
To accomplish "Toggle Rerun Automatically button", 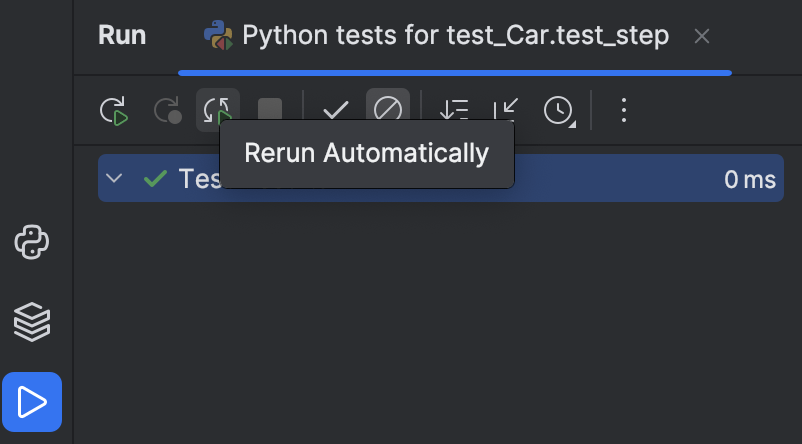I will 218,109.
